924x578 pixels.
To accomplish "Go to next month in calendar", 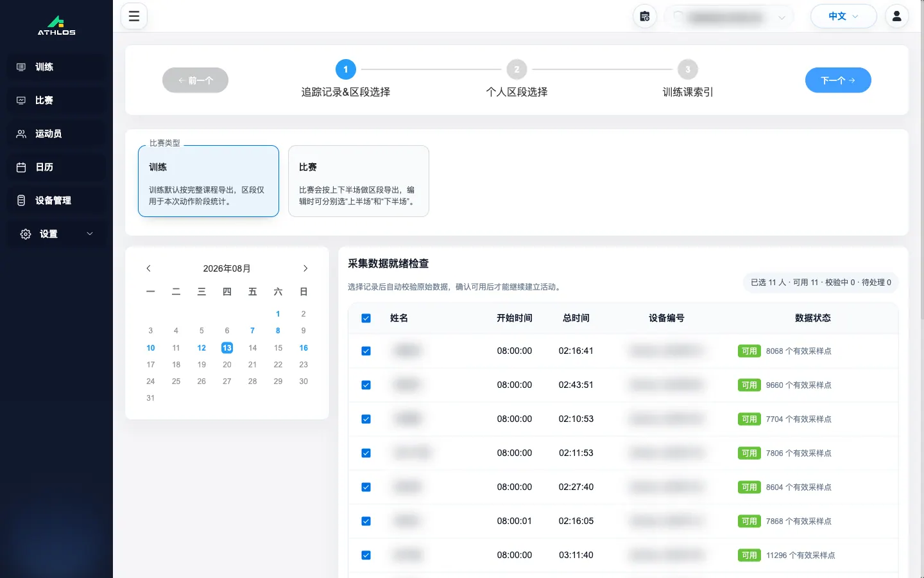I will click(x=305, y=268).
